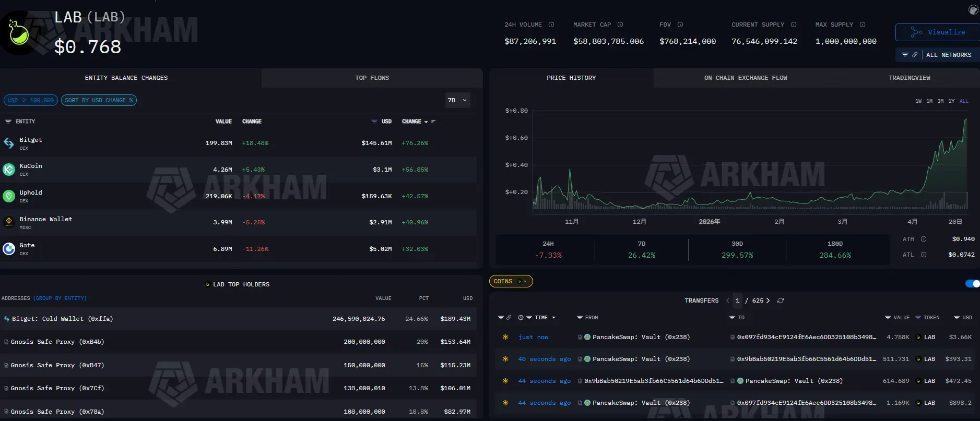Open the COINS selector dropdown

511,281
